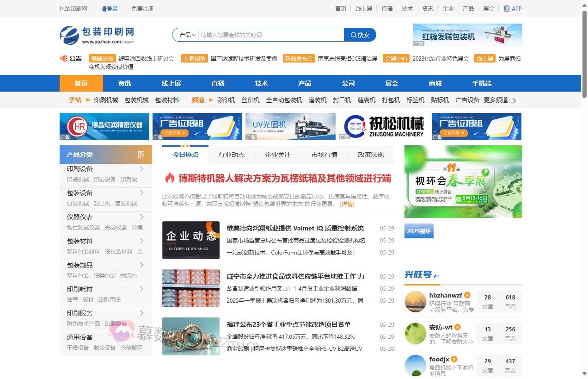Open the 详情 link after the article summary
The image size is (588, 379).
pyautogui.click(x=347, y=204)
